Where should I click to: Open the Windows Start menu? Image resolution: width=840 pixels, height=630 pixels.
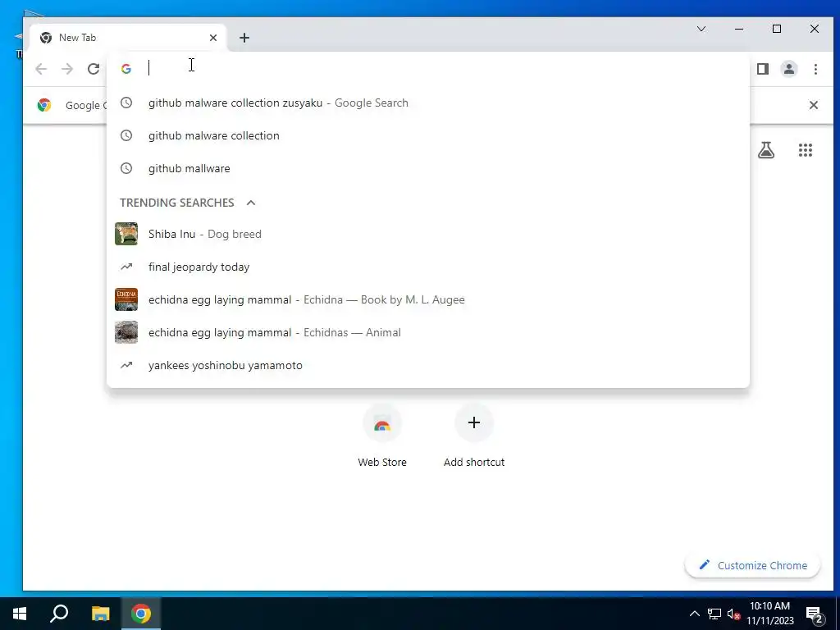(20, 614)
